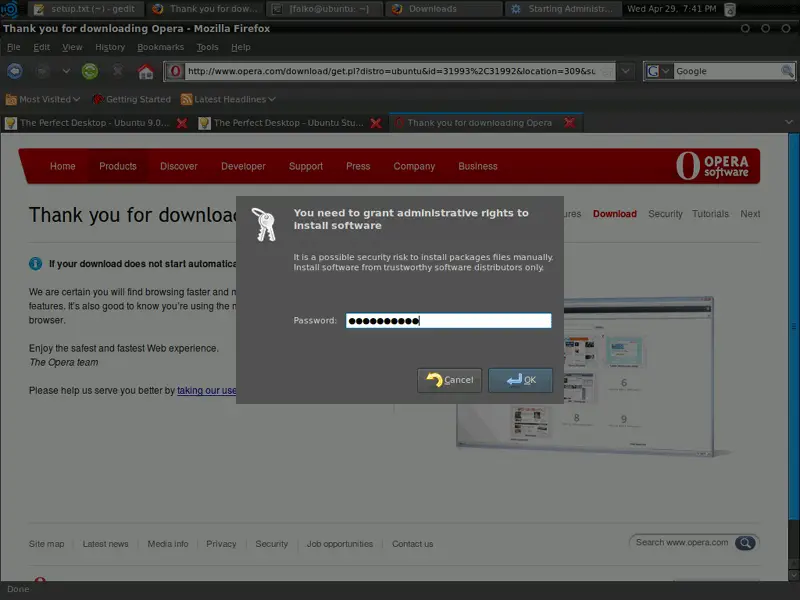The image size is (800, 600).
Task: Open the Media info footer link
Action: click(168, 544)
